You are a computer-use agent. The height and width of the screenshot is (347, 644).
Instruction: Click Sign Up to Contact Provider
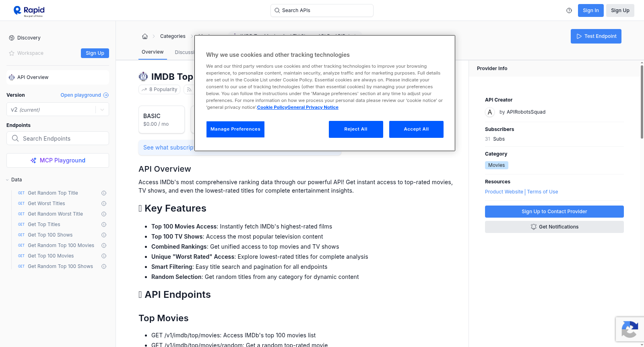click(x=554, y=212)
